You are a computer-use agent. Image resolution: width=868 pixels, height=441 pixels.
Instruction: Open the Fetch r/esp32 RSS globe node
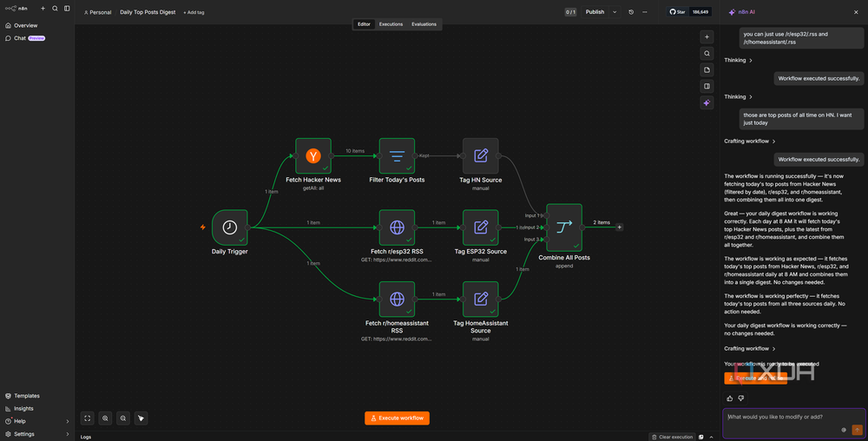[397, 227]
